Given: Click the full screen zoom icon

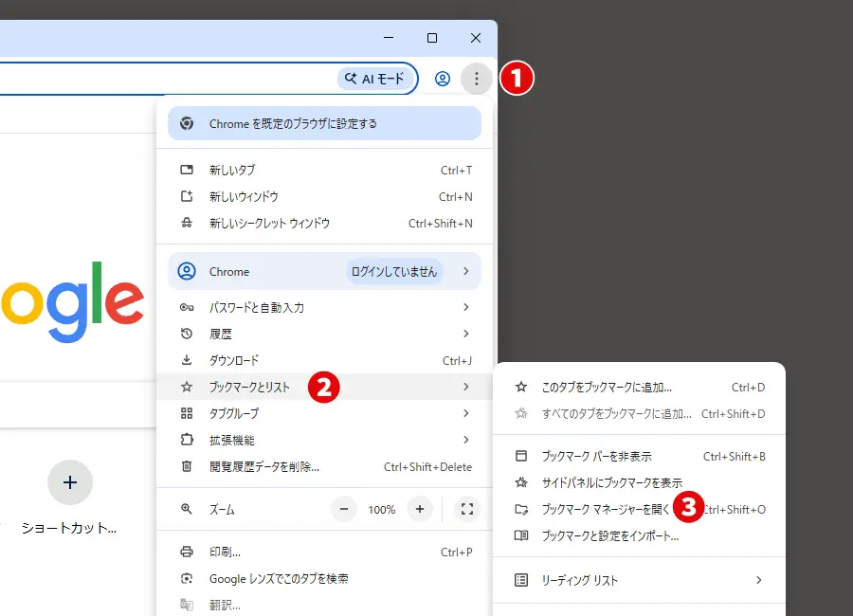Looking at the screenshot, I should tap(466, 509).
